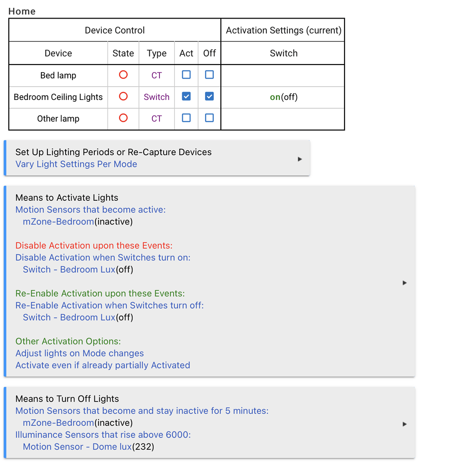This screenshot has width=476, height=469.
Task: Click the CT type for Bed lamp
Action: 157,75
